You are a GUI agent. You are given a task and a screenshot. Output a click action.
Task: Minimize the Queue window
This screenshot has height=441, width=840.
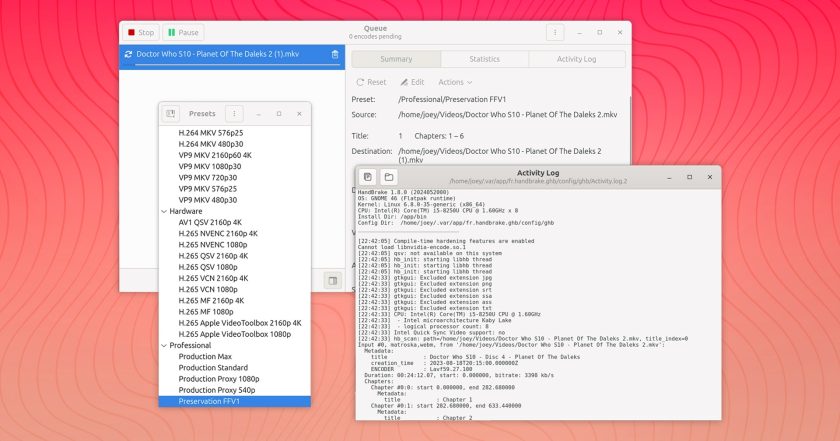pyautogui.click(x=579, y=33)
